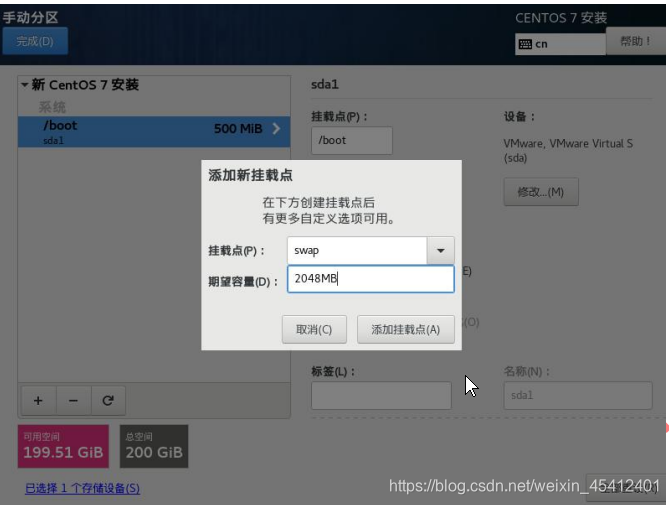Screen dimensions: 669x505
Task: Click the desired capacity field showing 2048MB
Action: 370,279
